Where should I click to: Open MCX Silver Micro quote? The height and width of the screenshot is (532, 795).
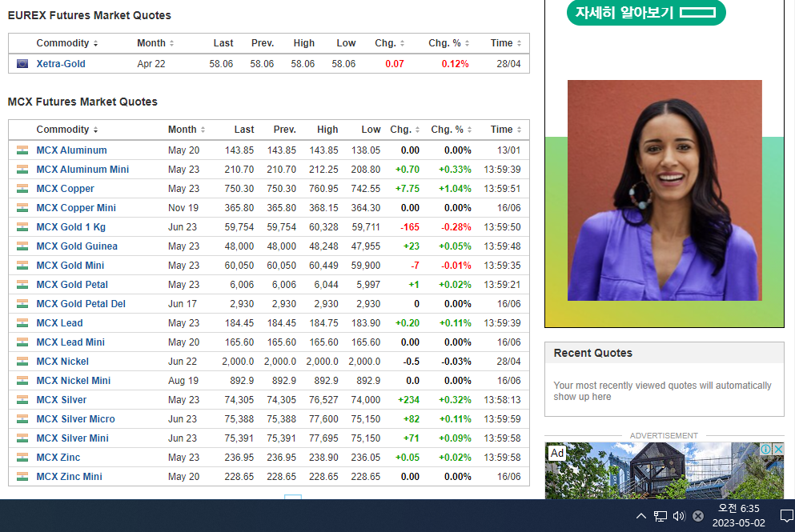coord(75,420)
